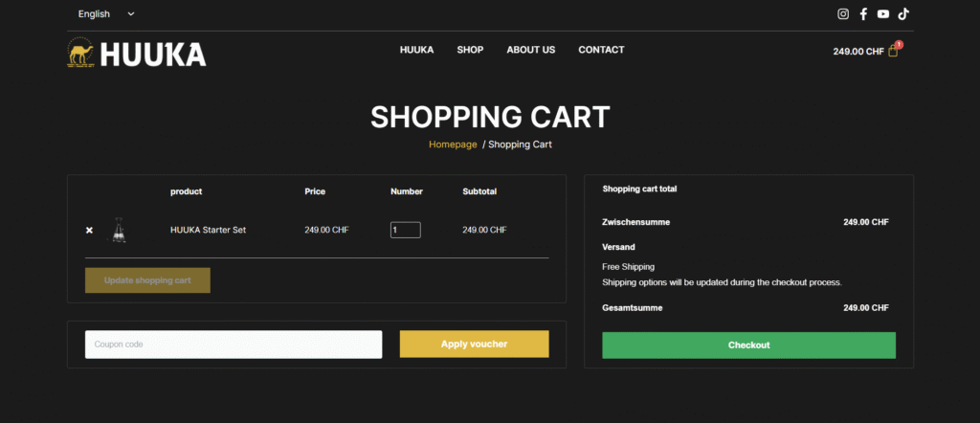Open the Facebook social icon

(863, 13)
